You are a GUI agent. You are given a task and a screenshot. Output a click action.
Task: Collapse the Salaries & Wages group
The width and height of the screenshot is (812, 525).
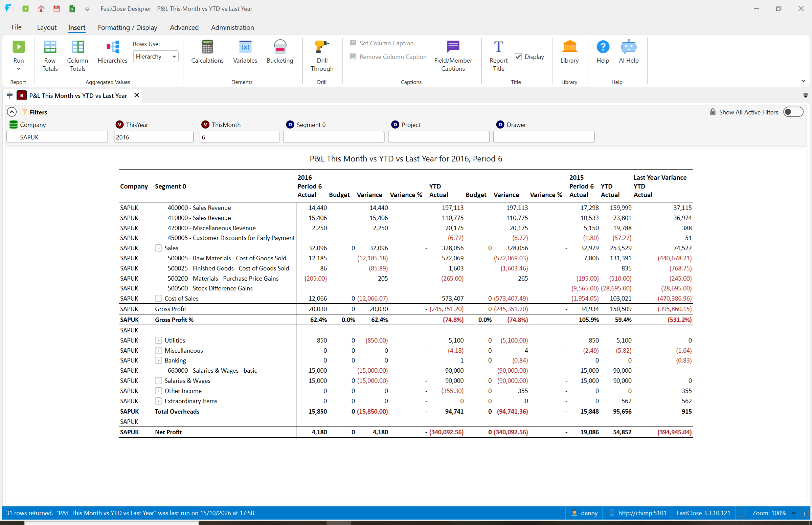coord(158,380)
